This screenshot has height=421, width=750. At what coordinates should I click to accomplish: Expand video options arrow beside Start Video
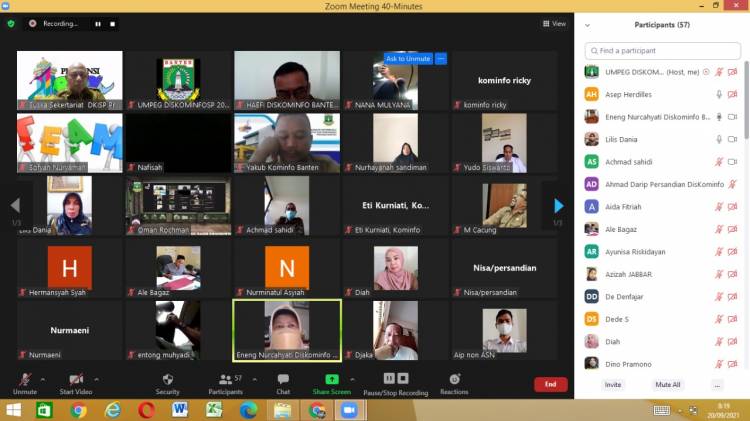tap(96, 379)
